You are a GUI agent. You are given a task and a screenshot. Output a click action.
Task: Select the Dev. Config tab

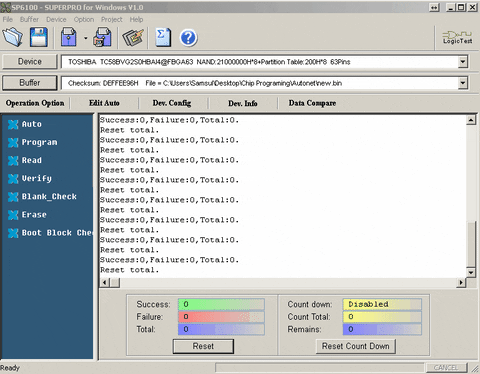(172, 103)
